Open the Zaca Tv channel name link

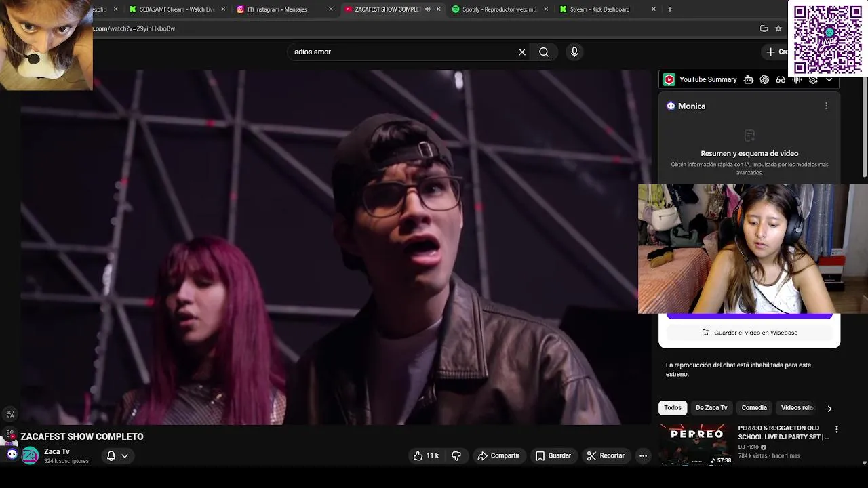point(57,451)
